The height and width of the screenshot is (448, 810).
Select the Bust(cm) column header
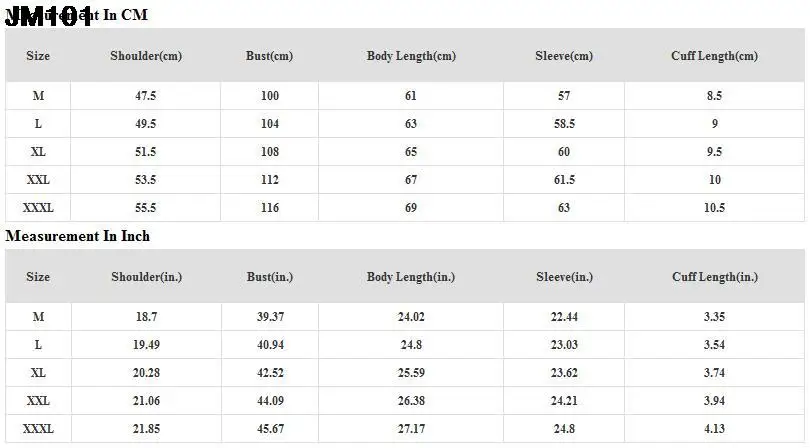tap(269, 56)
